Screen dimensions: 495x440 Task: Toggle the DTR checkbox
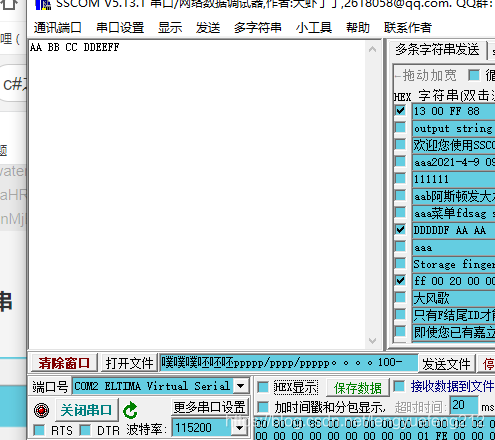coord(85,430)
